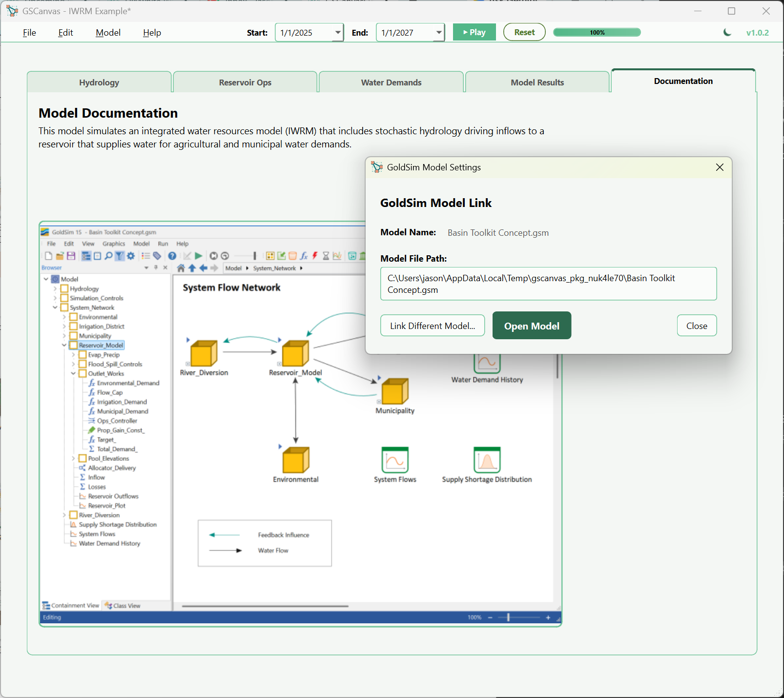Click the System Flows result chart icon
Viewport: 784px width, 698px height.
pos(395,460)
